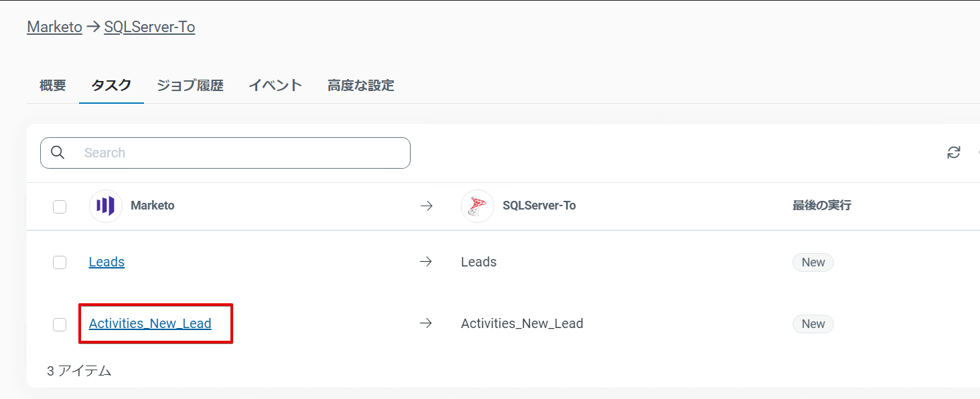Click the Marketo breadcrumb link
Viewport: 980px width, 399px height.
54,27
